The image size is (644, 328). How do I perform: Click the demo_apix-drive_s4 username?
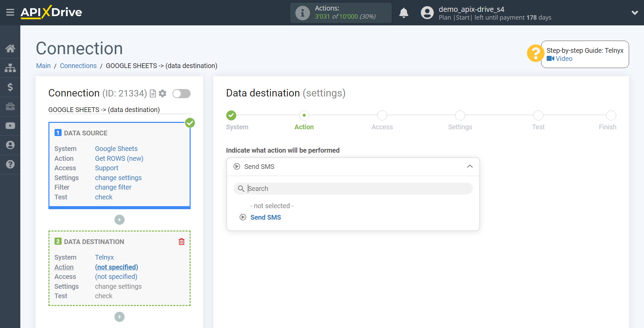click(471, 9)
